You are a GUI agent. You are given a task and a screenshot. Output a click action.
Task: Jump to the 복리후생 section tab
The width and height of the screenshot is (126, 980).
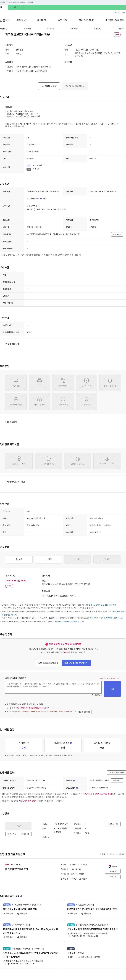coord(74,29)
